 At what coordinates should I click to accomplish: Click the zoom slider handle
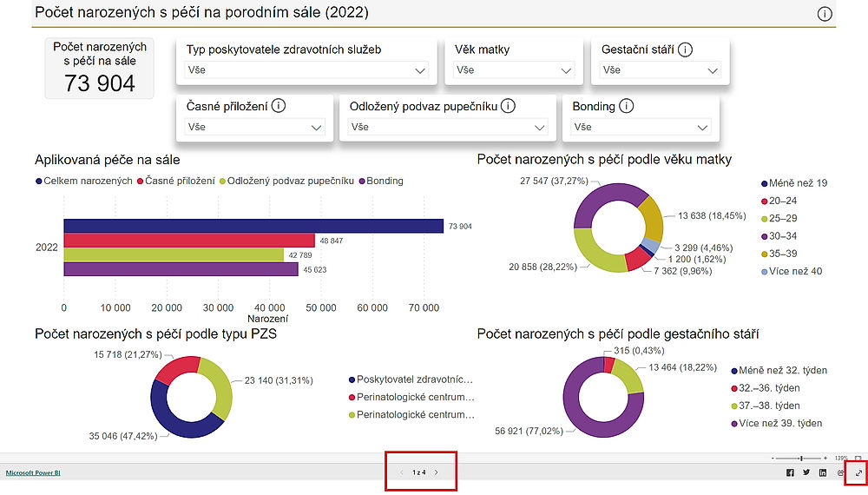click(801, 458)
